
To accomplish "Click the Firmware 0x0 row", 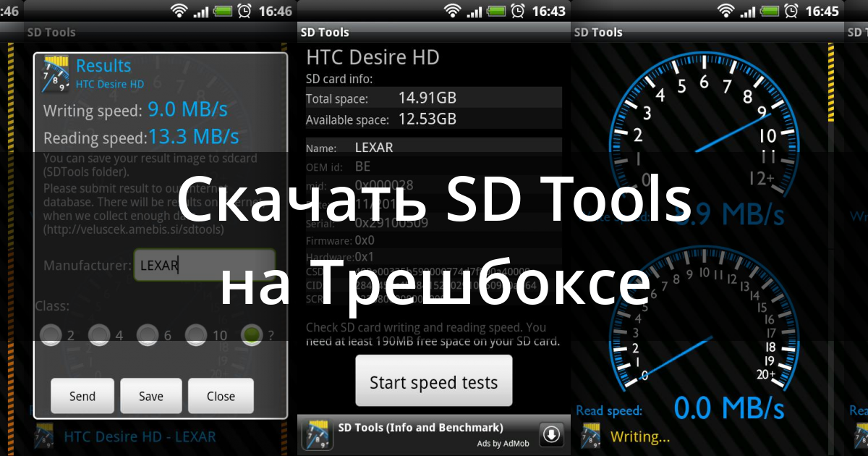I will pos(434,240).
